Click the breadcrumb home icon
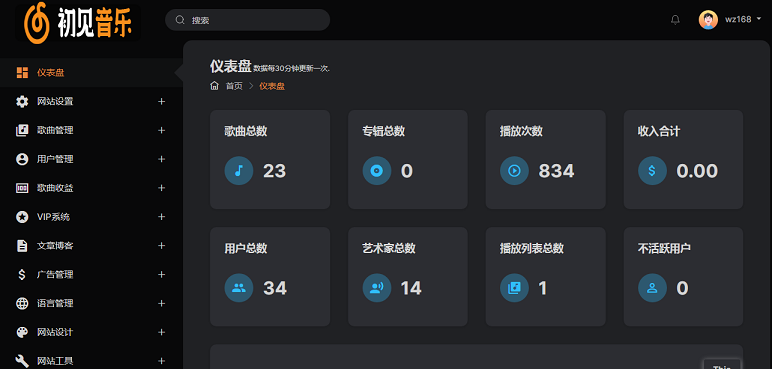Image resolution: width=772 pixels, height=369 pixels. pos(214,86)
